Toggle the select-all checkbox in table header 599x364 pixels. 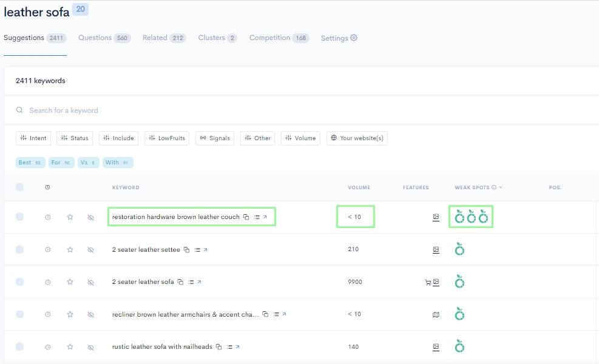click(20, 187)
